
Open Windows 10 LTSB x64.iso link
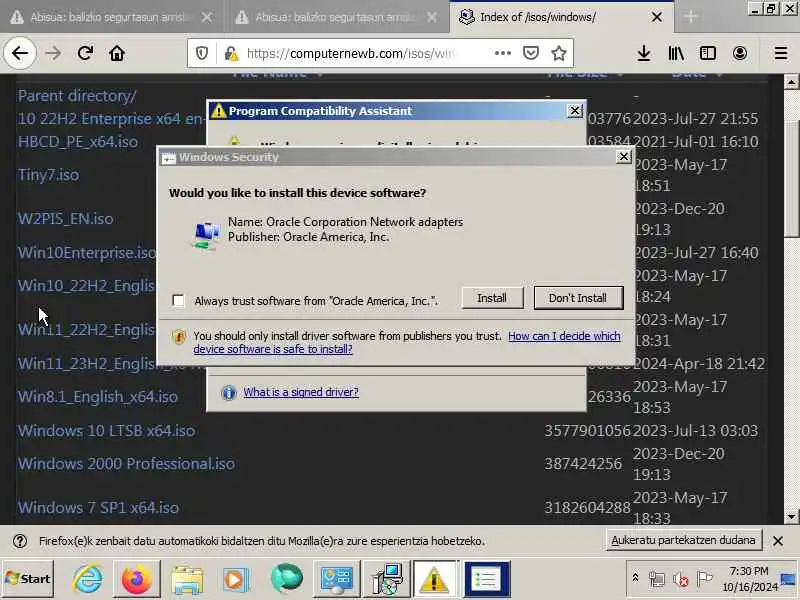point(106,431)
